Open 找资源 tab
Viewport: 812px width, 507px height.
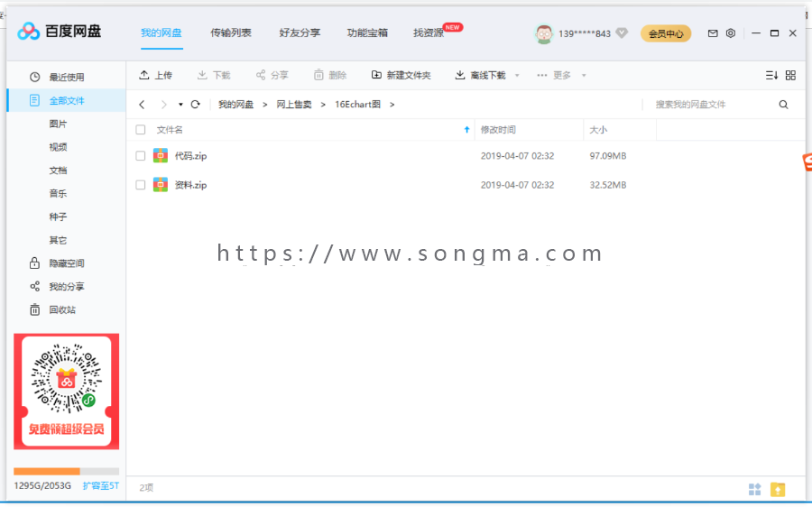click(429, 32)
